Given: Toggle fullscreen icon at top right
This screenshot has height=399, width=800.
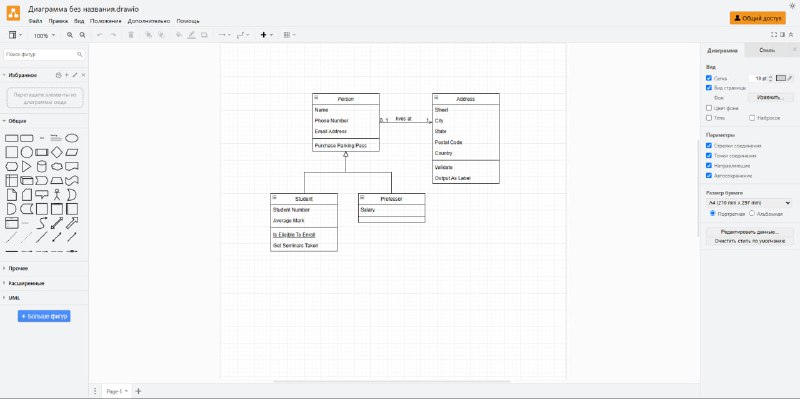Looking at the screenshot, I should tap(773, 35).
